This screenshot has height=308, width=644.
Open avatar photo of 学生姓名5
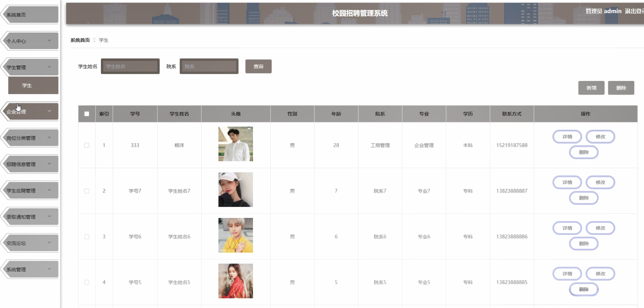click(236, 281)
